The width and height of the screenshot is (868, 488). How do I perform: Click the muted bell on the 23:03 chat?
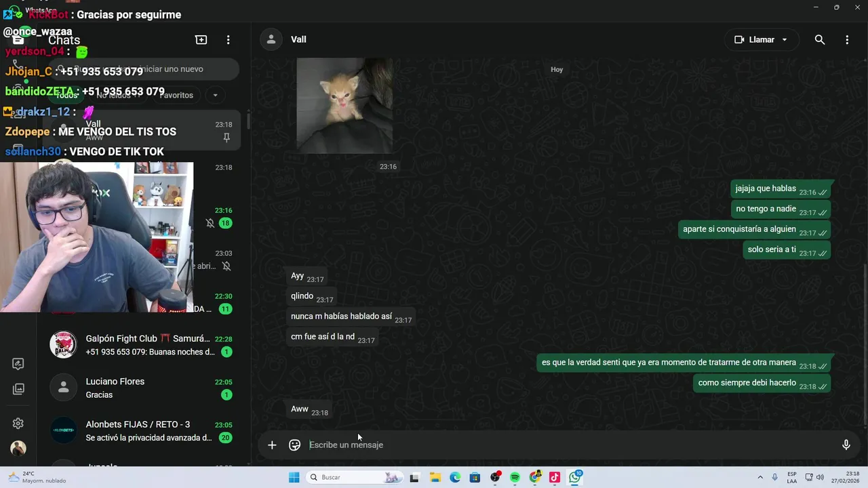(x=226, y=266)
